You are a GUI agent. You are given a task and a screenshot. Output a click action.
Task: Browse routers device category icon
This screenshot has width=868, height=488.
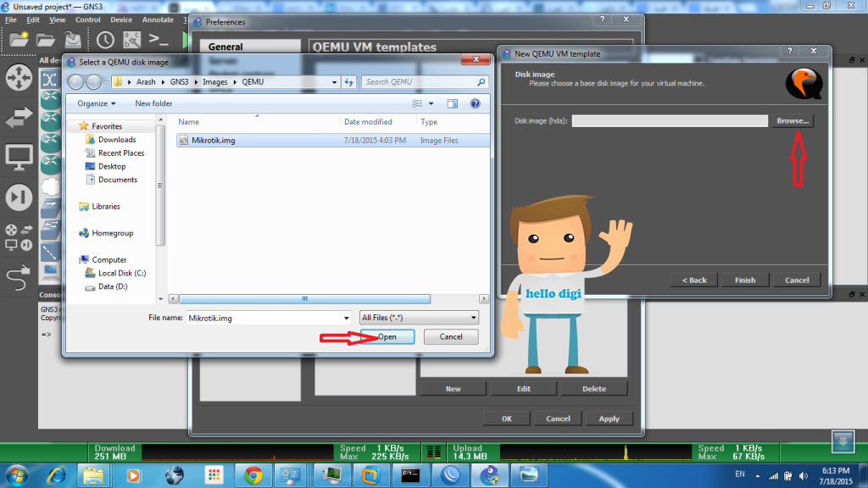click(x=19, y=77)
